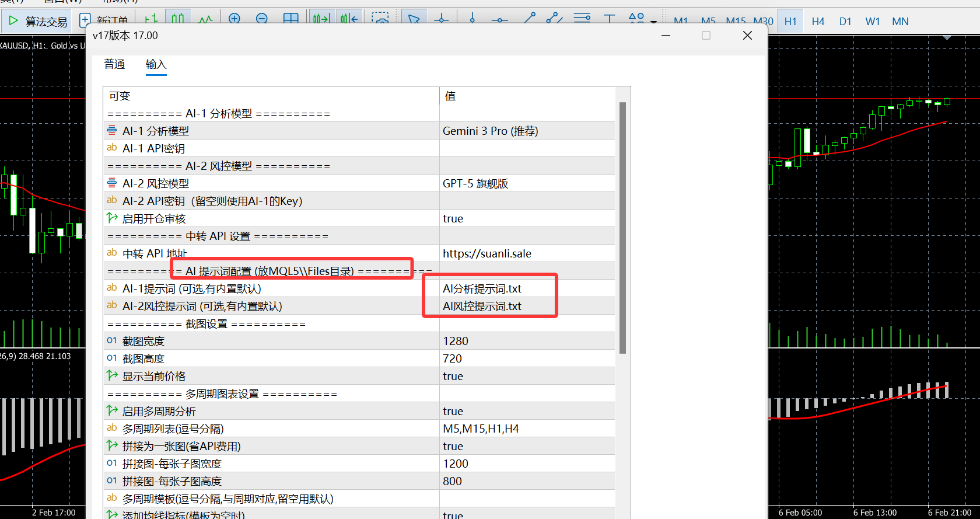
Task: Minimize the v17版本 17.00 dialog
Action: (666, 36)
